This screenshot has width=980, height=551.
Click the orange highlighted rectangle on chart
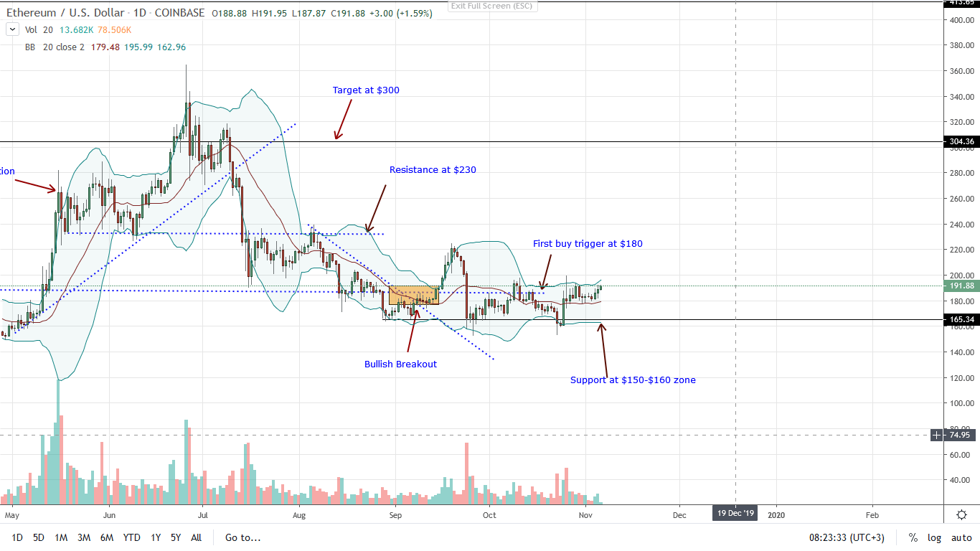tap(414, 295)
